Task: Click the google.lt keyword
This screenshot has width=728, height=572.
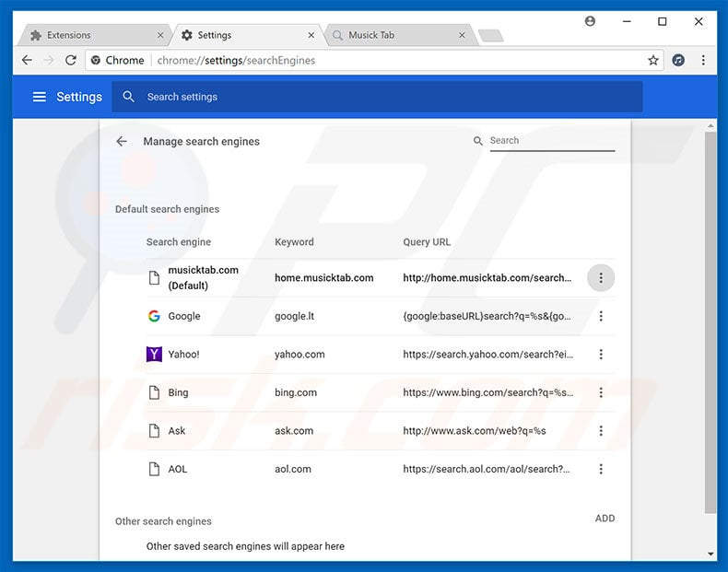Action: (x=294, y=316)
